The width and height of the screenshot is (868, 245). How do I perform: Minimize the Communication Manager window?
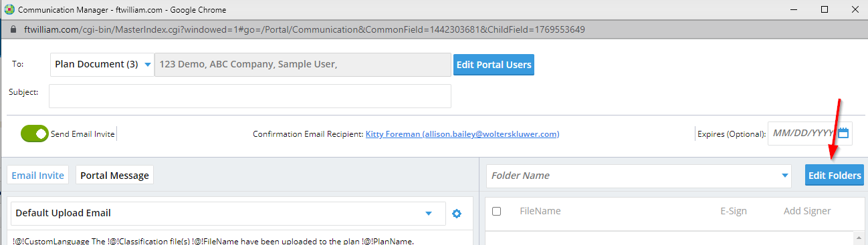pos(794,9)
